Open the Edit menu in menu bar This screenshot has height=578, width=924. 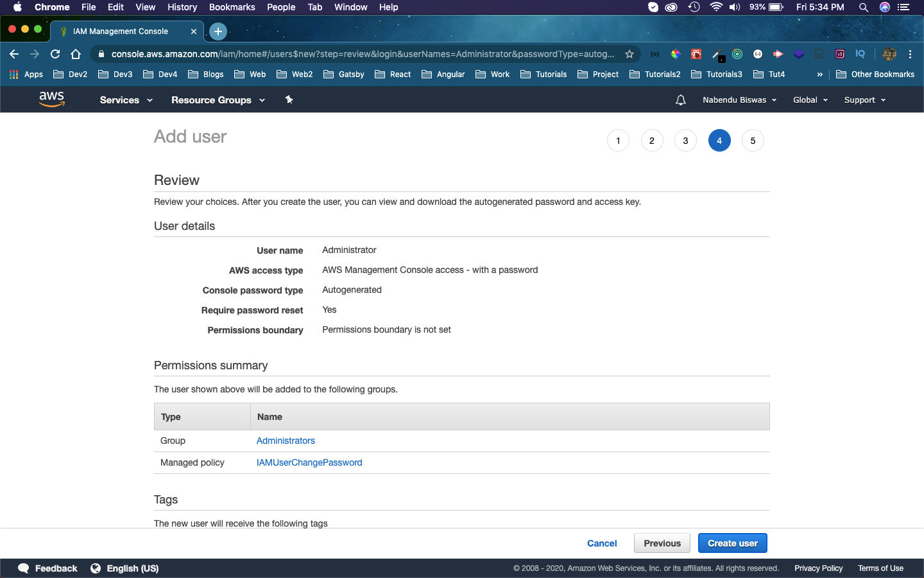click(x=116, y=7)
